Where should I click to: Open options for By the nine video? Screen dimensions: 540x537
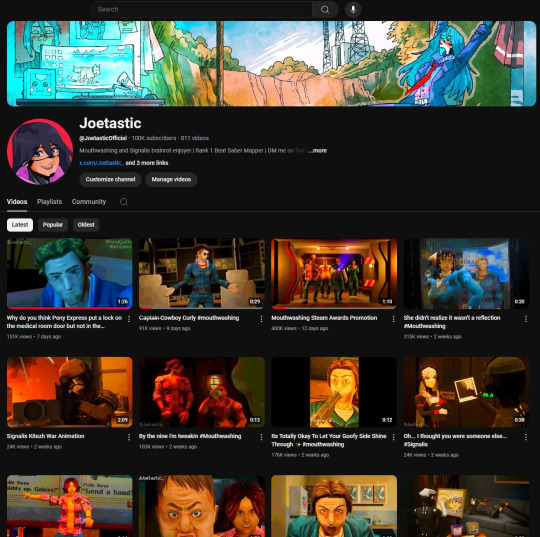tap(261, 437)
